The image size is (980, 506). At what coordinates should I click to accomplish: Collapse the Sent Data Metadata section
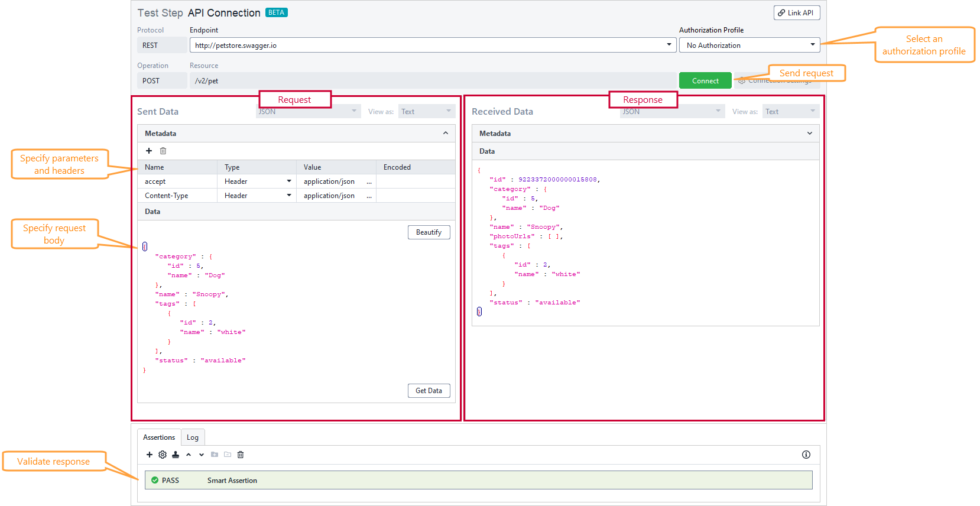(446, 134)
